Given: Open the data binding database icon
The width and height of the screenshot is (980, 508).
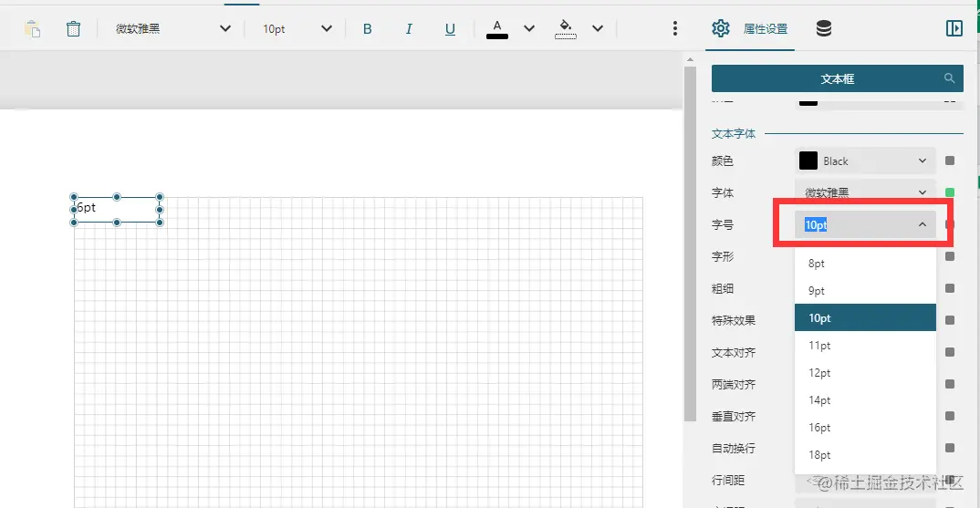Looking at the screenshot, I should [824, 28].
